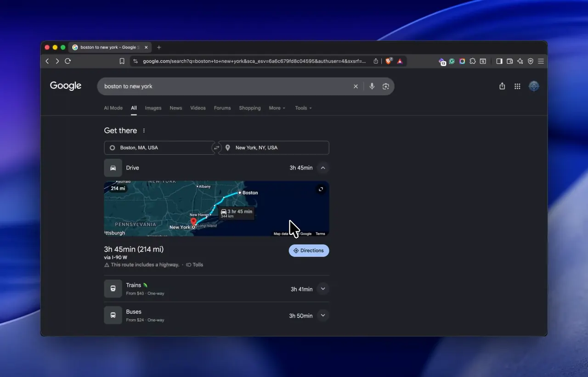Click the share icon inside the address bar
Screen dimensions: 588x377
376,61
